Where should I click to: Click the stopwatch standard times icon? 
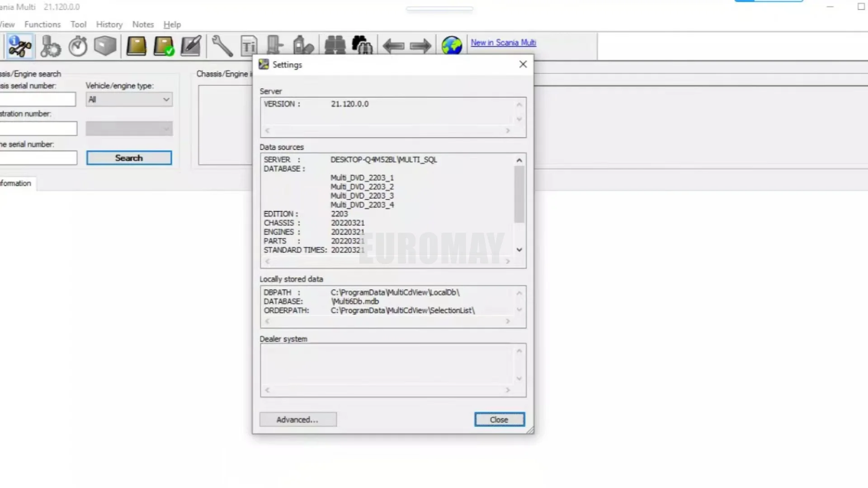tap(78, 46)
